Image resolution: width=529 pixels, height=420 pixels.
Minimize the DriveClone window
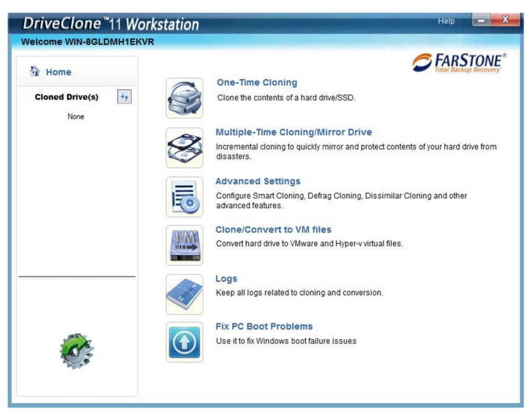pyautogui.click(x=481, y=20)
